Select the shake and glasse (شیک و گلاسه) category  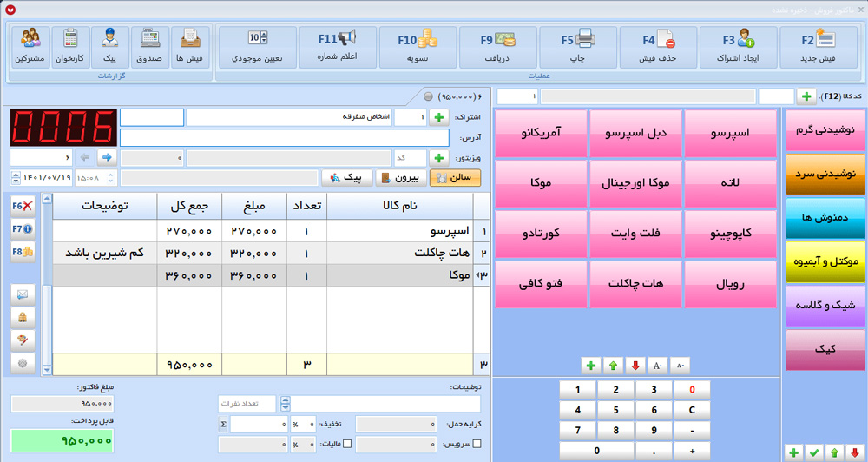click(825, 306)
